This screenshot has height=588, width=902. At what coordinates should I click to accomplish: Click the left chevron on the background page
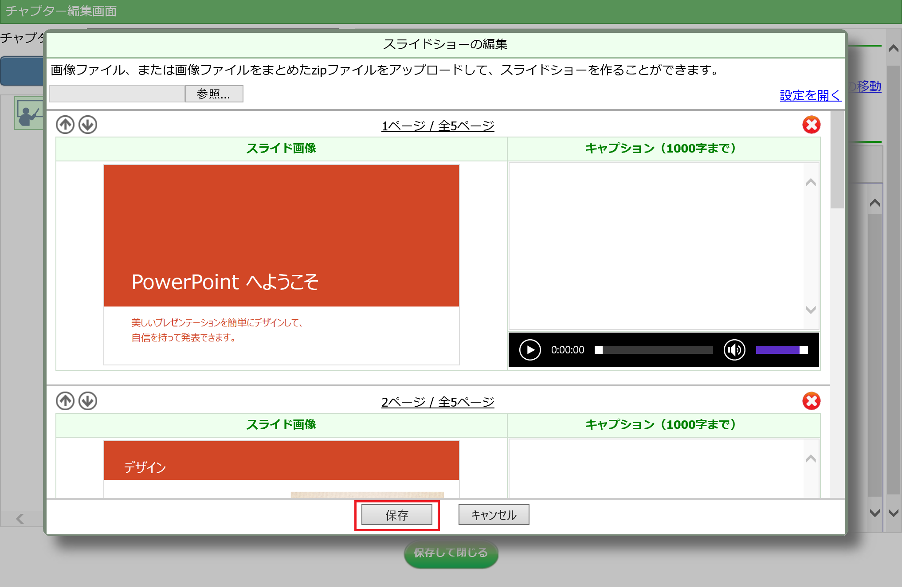pyautogui.click(x=20, y=519)
